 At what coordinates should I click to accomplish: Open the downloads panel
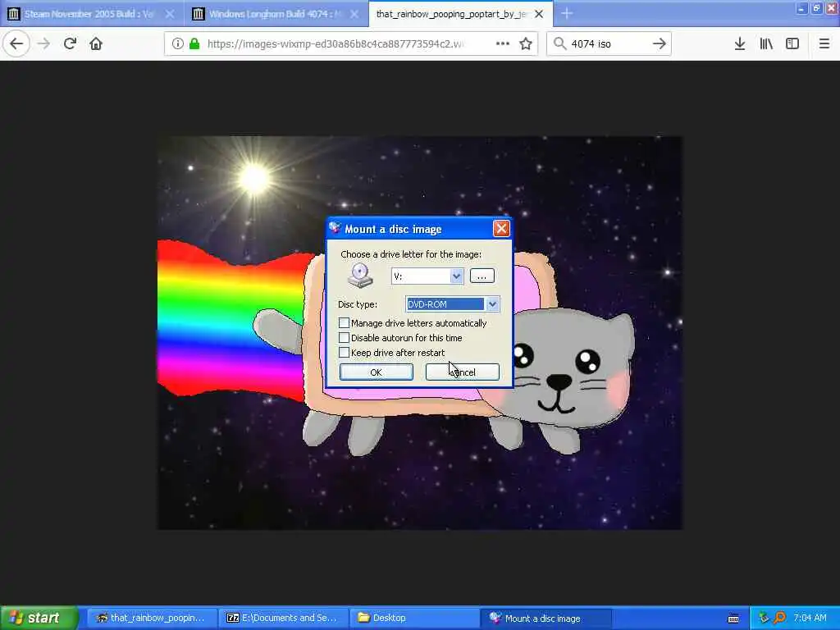739,43
